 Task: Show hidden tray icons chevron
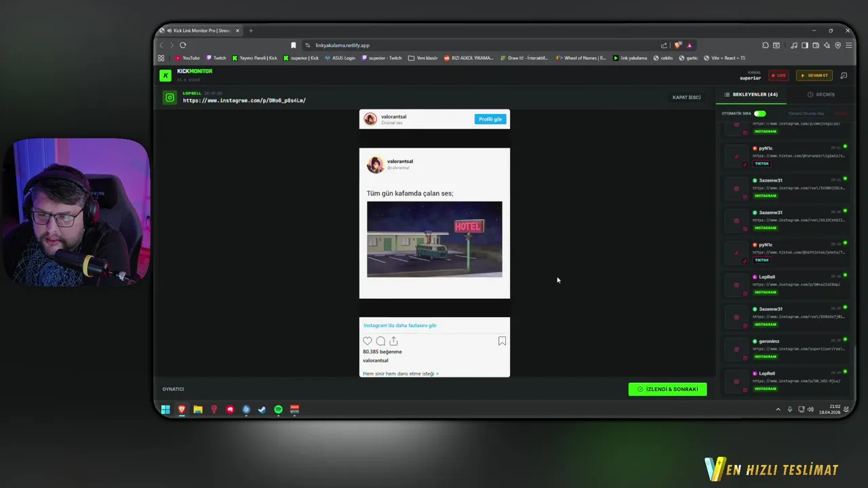(x=778, y=409)
